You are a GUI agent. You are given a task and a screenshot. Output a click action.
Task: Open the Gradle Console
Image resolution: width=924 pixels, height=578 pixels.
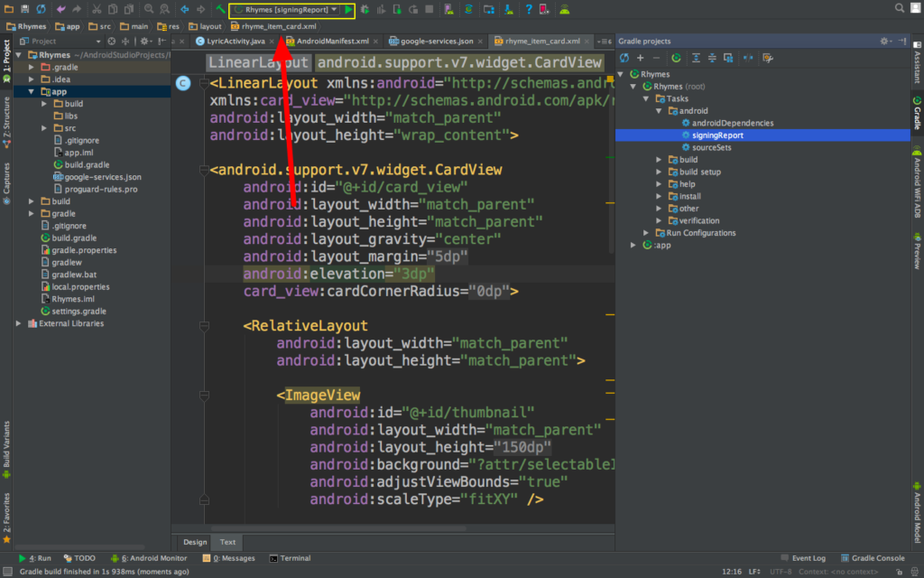point(873,558)
